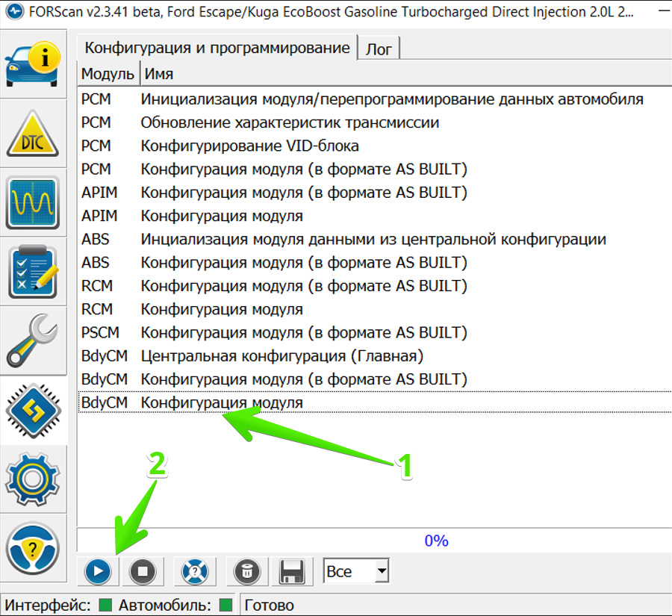The image size is (672, 616).
Task: Open the lifebuoy help button
Action: pos(195,571)
